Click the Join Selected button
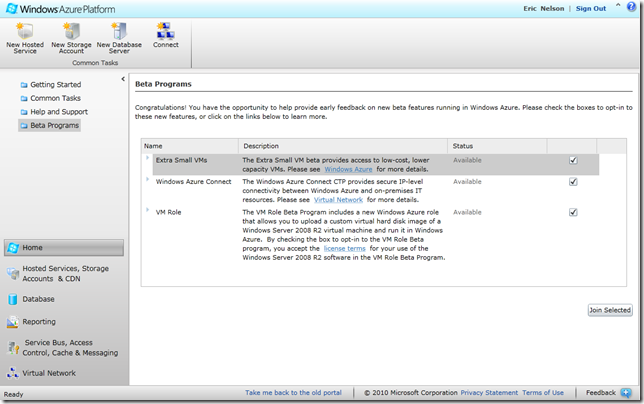644x404 pixels. click(610, 310)
